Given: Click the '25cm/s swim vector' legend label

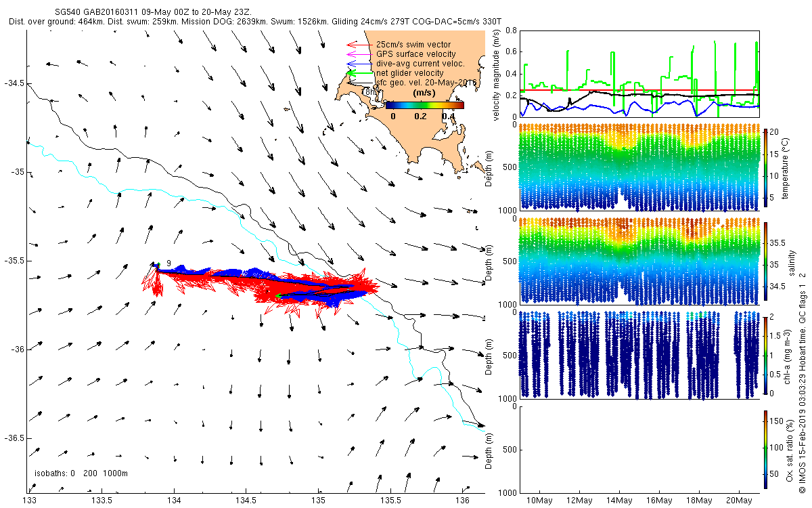Looking at the screenshot, I should coord(413,45).
